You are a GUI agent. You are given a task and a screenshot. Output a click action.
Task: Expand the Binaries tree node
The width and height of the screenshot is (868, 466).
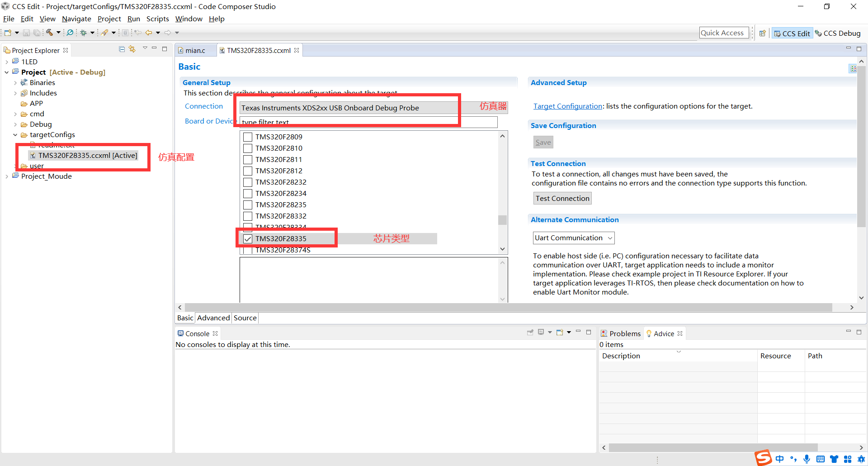pyautogui.click(x=15, y=83)
